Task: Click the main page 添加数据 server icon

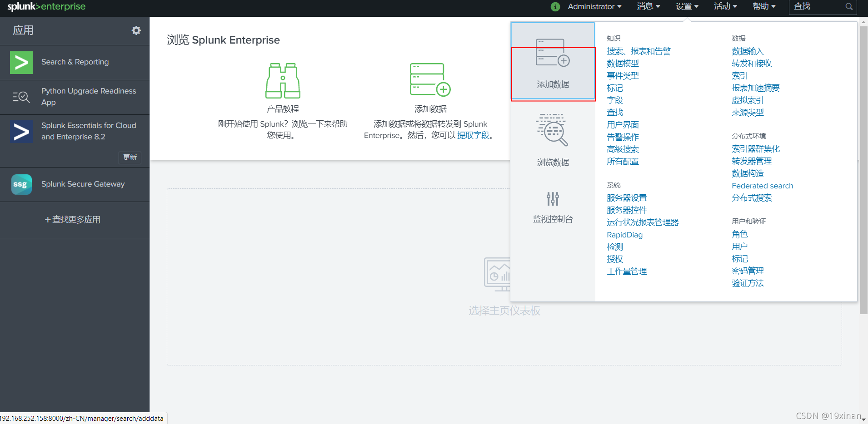Action: click(430, 80)
